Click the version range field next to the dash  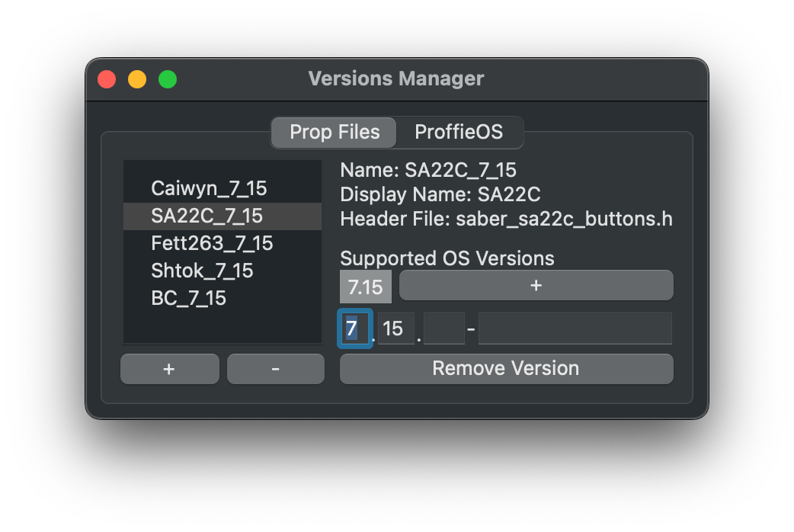click(575, 328)
